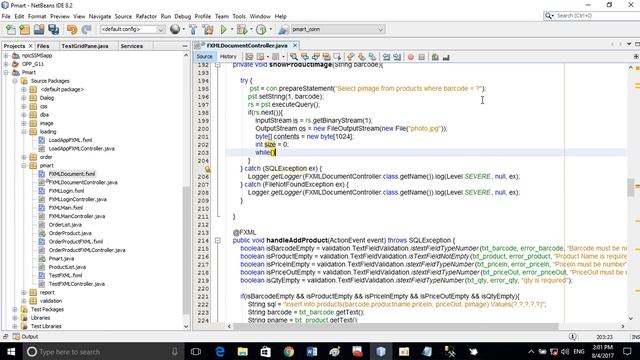Click Previous Bookmark icon
640x360 pixels.
[351, 57]
